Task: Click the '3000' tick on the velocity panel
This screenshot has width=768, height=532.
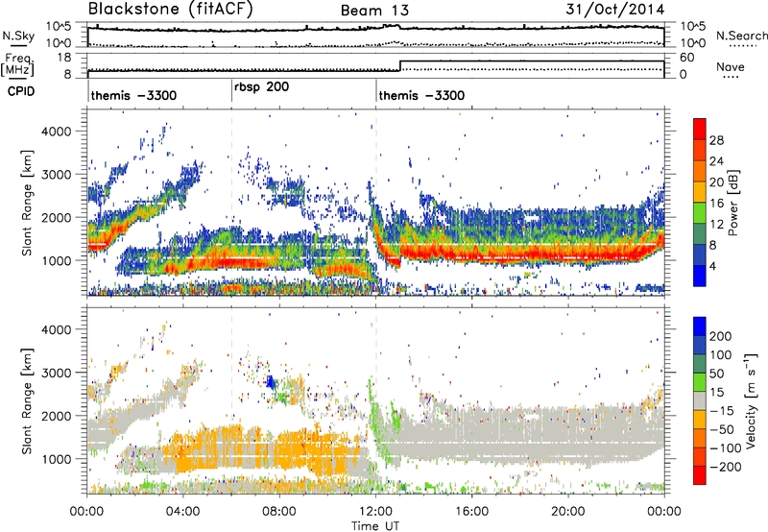Action: [x=57, y=373]
